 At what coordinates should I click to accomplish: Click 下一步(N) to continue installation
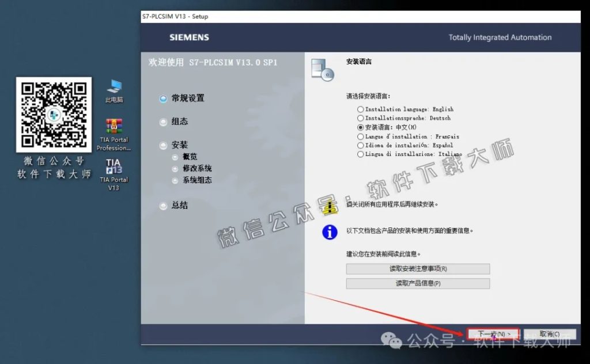pos(493,333)
